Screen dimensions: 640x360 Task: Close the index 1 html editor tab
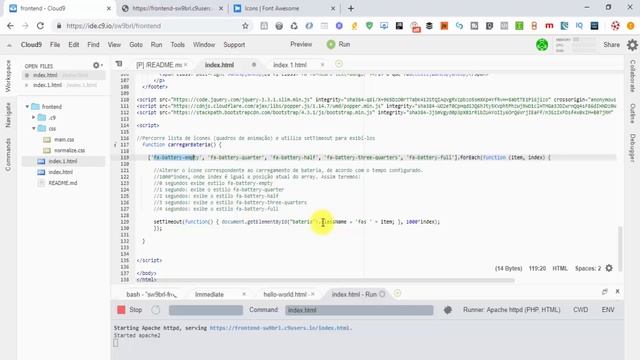point(322,64)
